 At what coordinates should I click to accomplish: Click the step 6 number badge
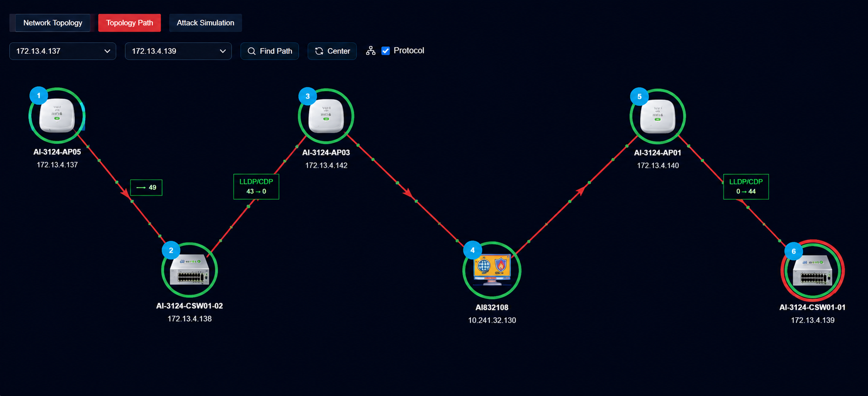point(794,251)
